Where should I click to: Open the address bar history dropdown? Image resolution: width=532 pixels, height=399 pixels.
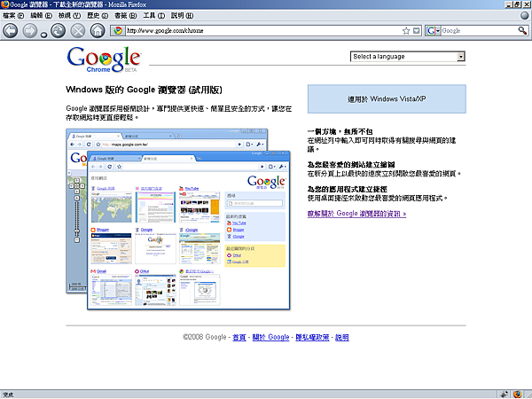[x=417, y=31]
